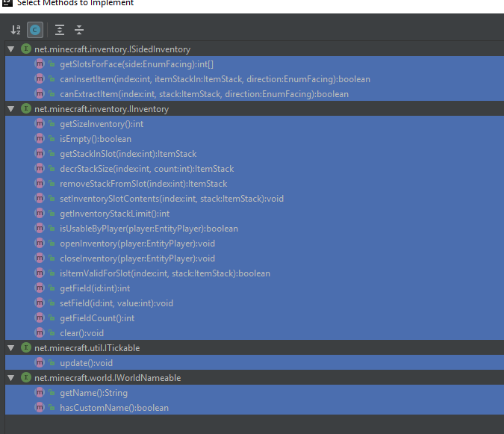504x434 pixels.
Task: Select the isUsableByPlayer method row
Action: click(149, 229)
